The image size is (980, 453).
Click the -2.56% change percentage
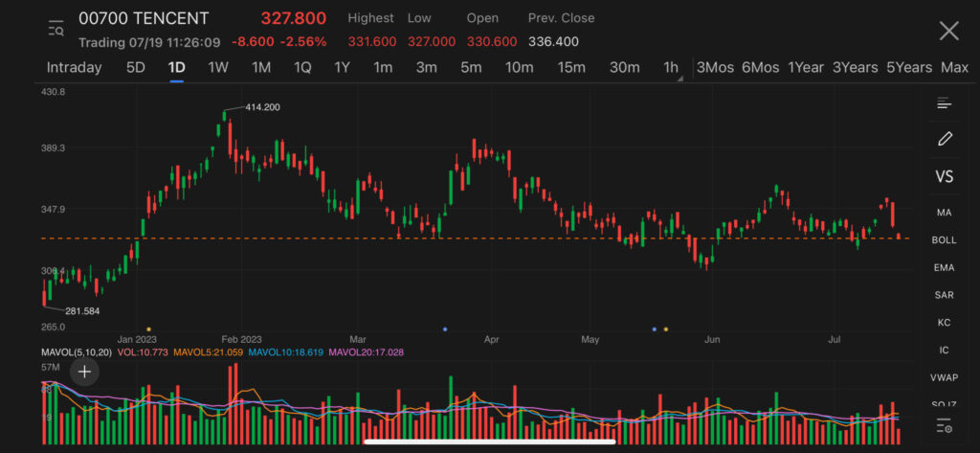tap(303, 42)
